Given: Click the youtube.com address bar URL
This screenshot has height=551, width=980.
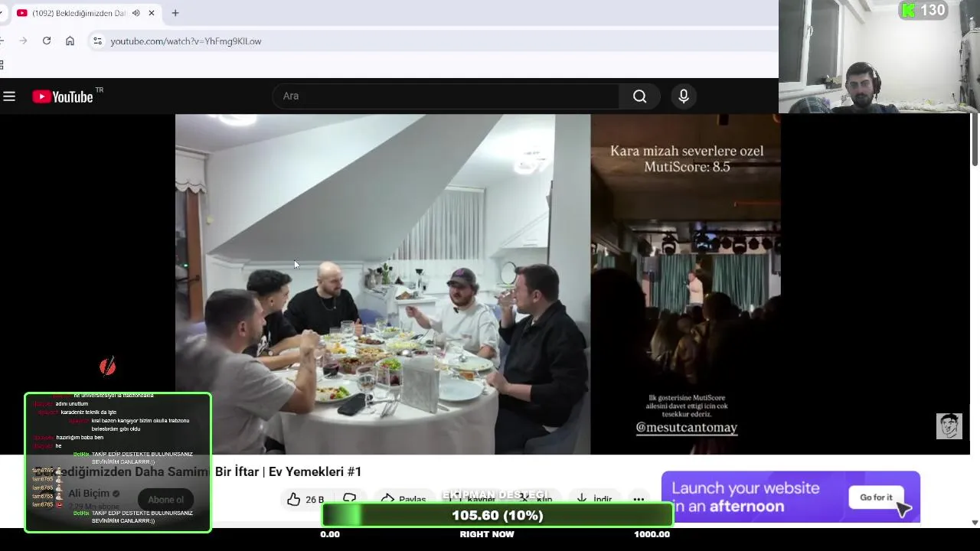Looking at the screenshot, I should 186,41.
